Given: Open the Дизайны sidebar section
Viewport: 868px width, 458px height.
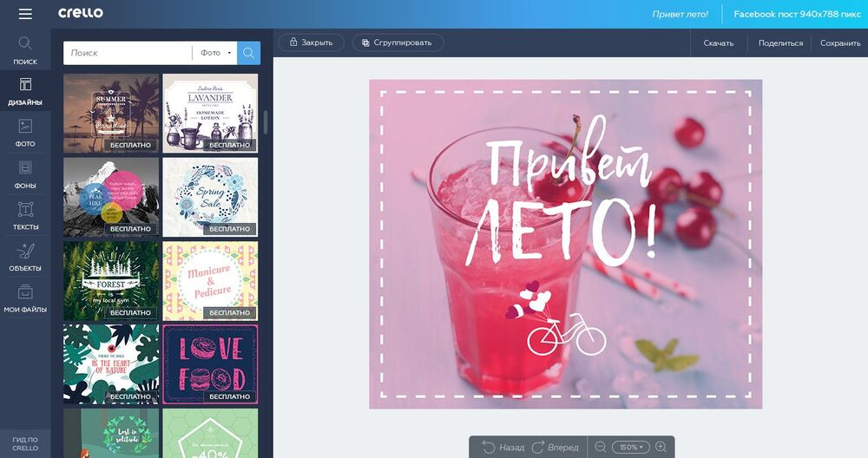Looking at the screenshot, I should tap(25, 91).
